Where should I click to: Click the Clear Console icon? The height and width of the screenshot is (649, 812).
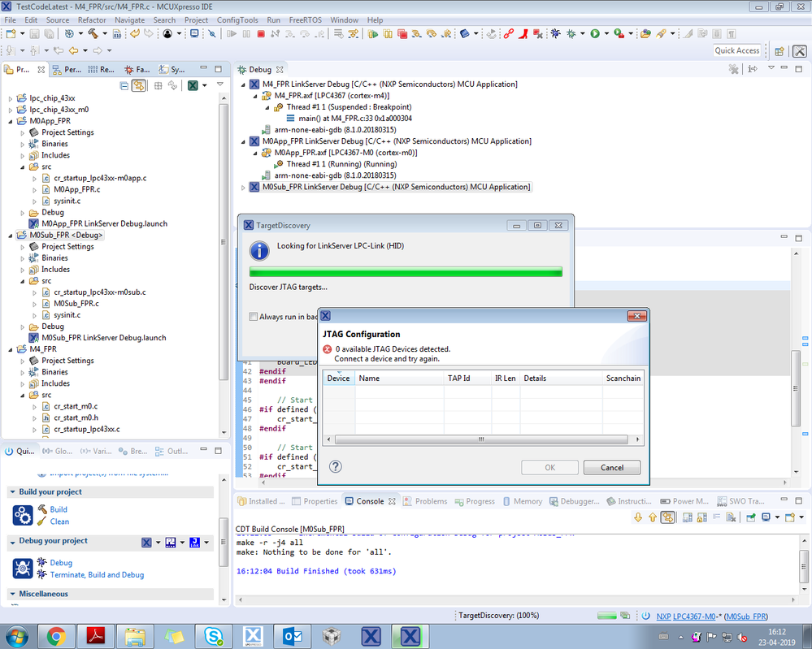pos(731,517)
